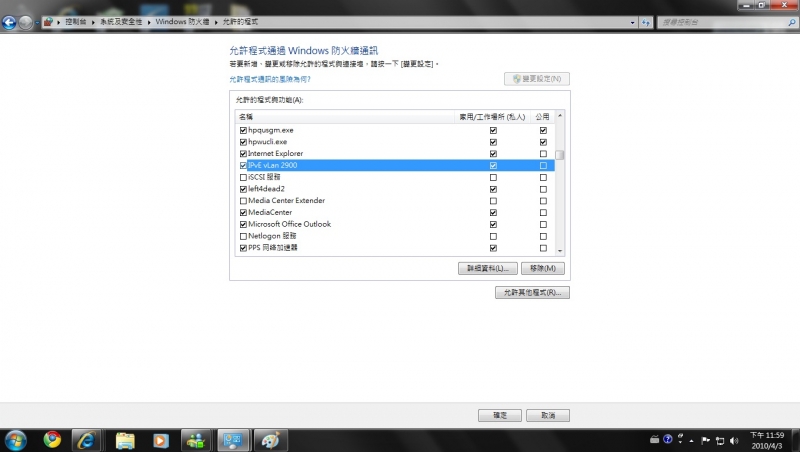The height and width of the screenshot is (452, 800).
Task: Select the Microsoft Office Outlook row name
Action: (x=289, y=224)
